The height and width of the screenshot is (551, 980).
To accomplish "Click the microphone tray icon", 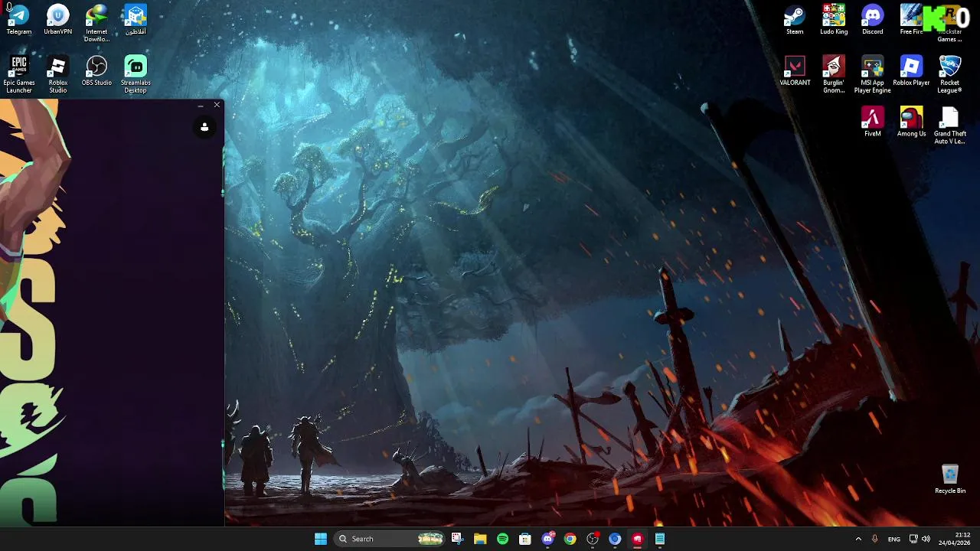I will pos(875,539).
